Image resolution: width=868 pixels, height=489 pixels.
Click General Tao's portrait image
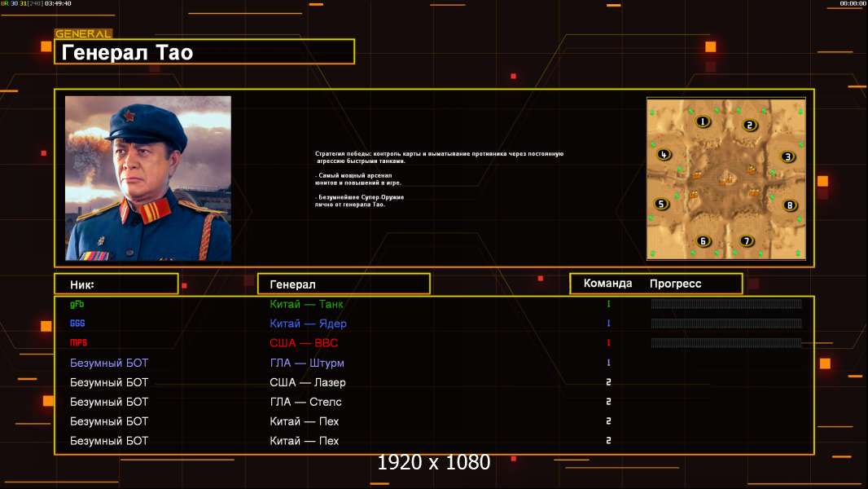coord(148,178)
